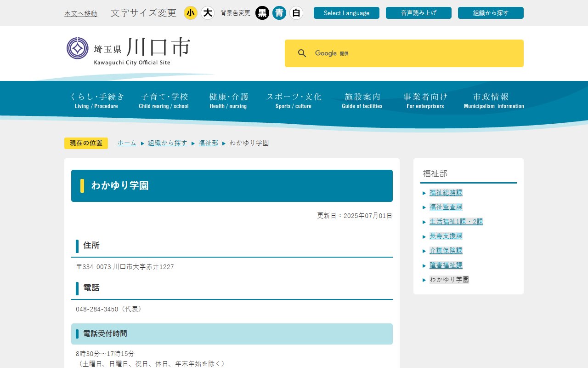
Task: Switch background color to black (黒)
Action: [262, 13]
